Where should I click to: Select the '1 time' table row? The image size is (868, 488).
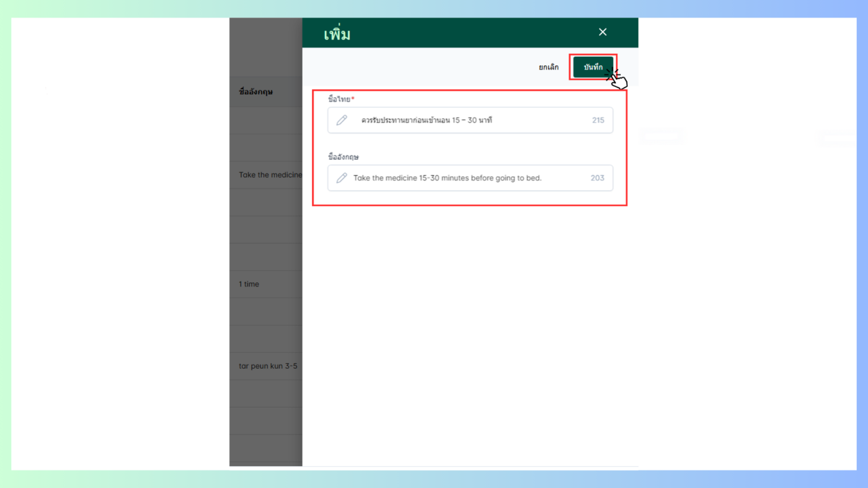pyautogui.click(x=266, y=284)
